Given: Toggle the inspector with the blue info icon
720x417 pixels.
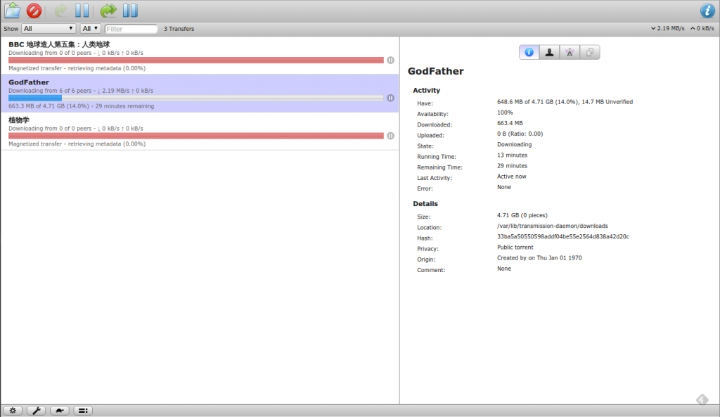Looking at the screenshot, I should [x=707, y=11].
